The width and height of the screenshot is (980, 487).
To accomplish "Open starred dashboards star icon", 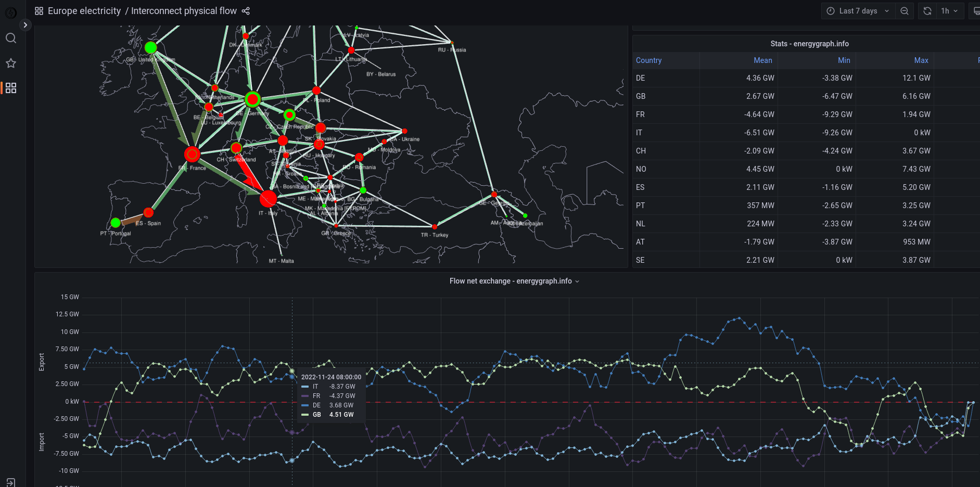I will coord(11,63).
